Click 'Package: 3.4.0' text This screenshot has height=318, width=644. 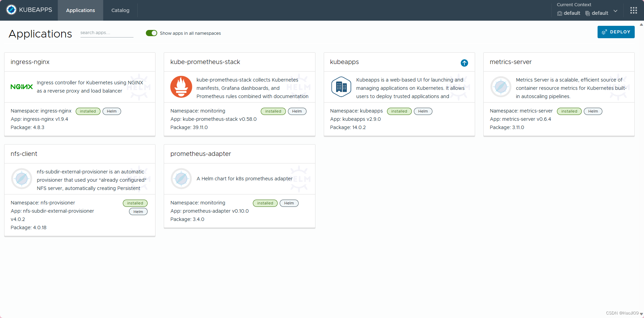(187, 219)
